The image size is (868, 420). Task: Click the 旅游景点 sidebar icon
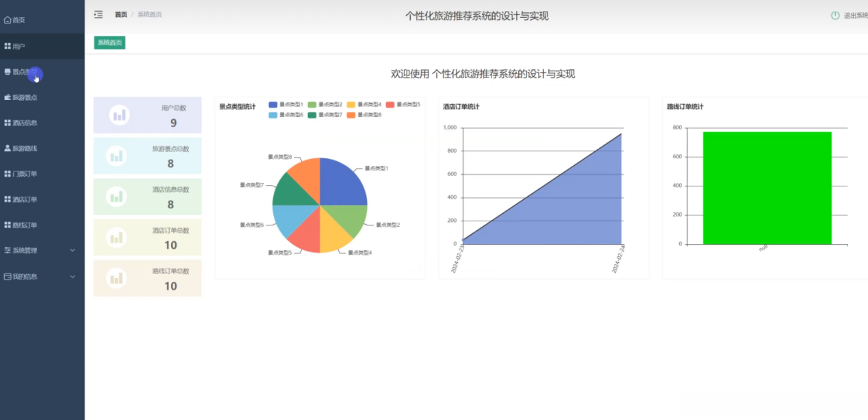tap(8, 97)
